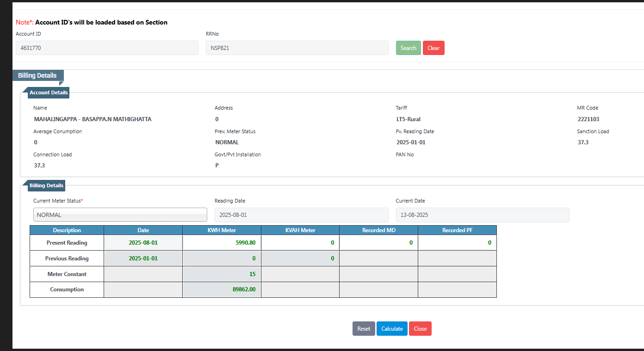Click the green Search button
Image resolution: width=644 pixels, height=351 pixels.
click(408, 48)
